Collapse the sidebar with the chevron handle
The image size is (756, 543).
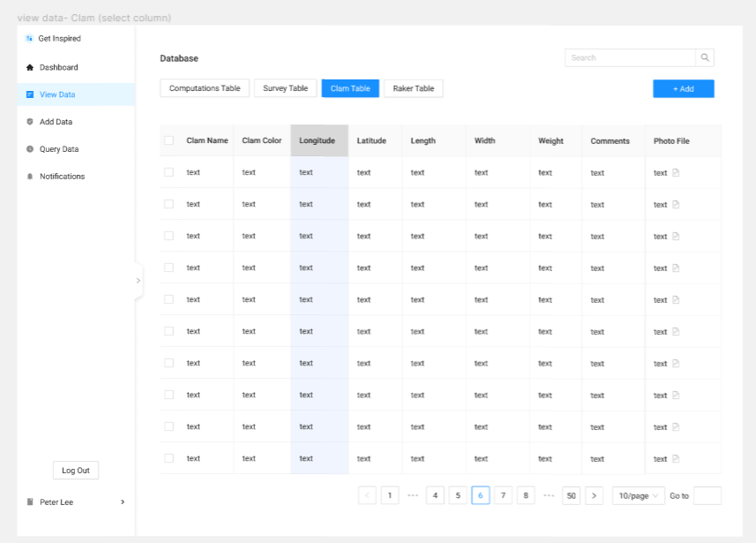click(138, 281)
